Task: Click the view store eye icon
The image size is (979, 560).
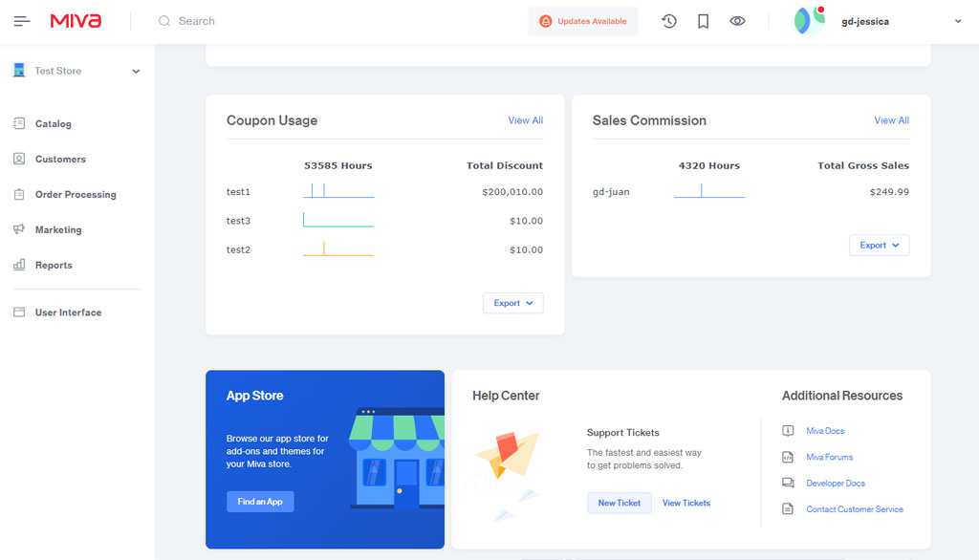Action: (x=738, y=20)
